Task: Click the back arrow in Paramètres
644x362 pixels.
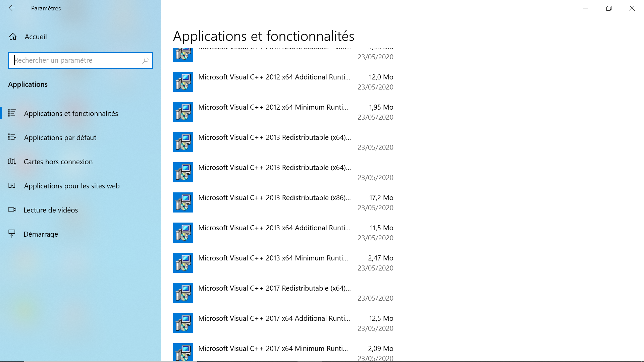Action: pyautogui.click(x=12, y=8)
